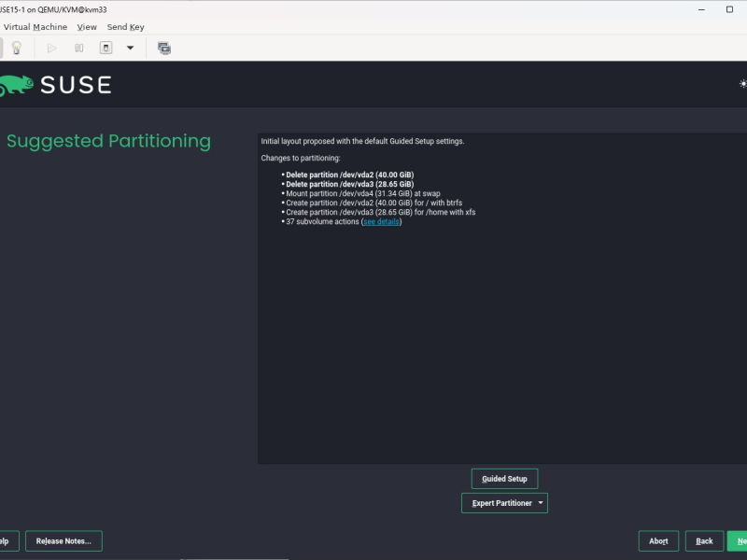Expand the Expert Partitioner dropdown
Viewport: 747px width, 560px height.
point(504,503)
